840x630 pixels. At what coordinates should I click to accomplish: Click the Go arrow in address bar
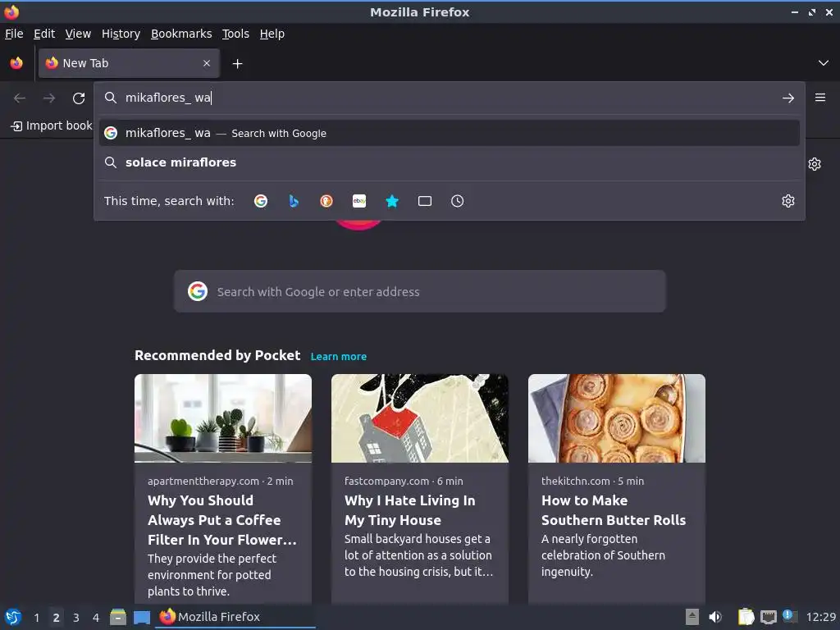coord(788,98)
